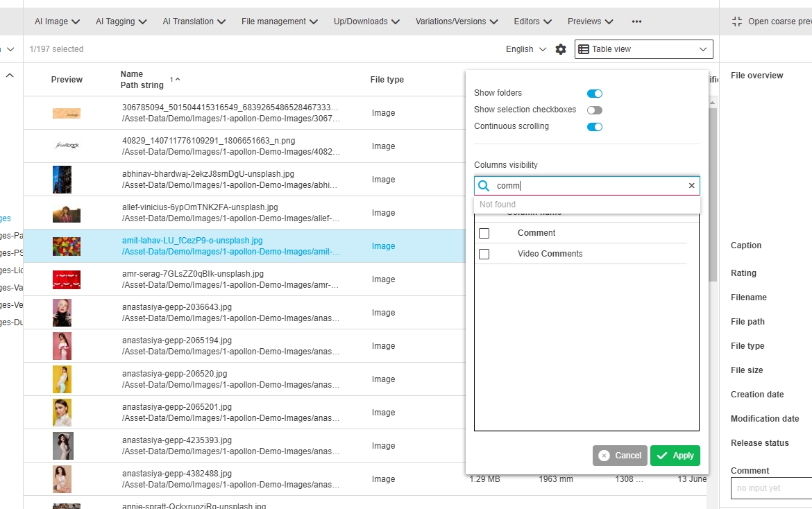The image size is (812, 509).
Task: Clear the column search text with X
Action: tap(691, 186)
